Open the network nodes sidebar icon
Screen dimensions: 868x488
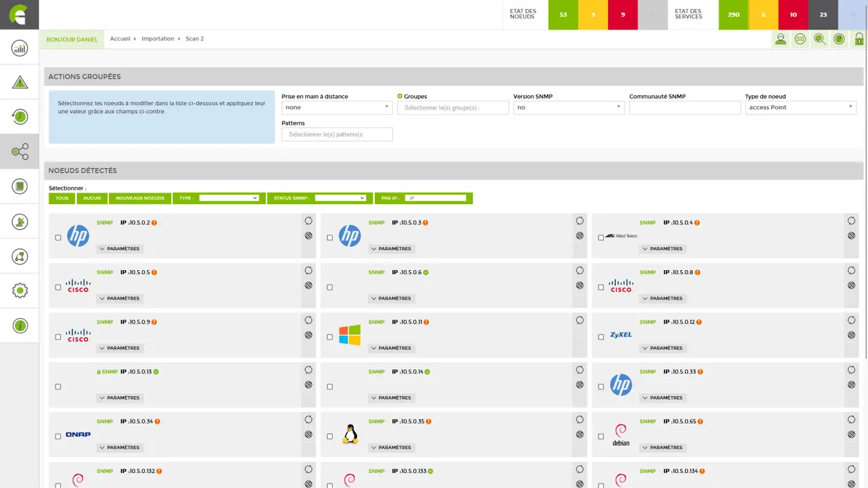[x=19, y=151]
